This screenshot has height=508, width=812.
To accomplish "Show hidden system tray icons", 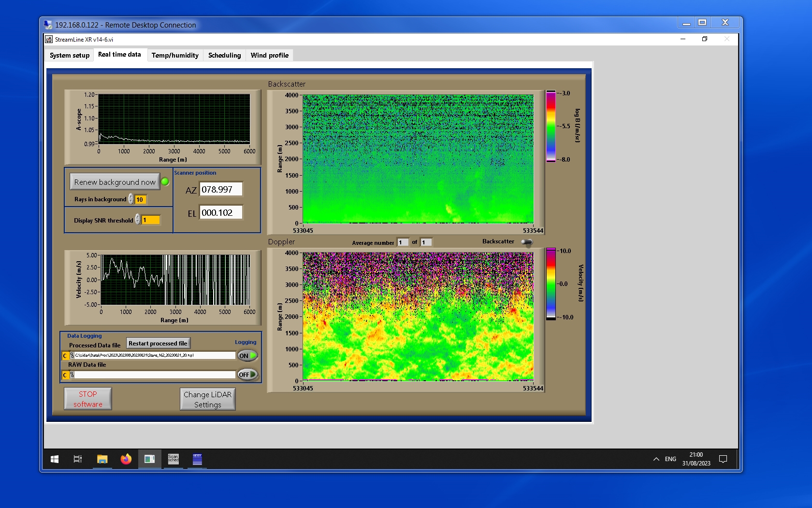I will (656, 459).
